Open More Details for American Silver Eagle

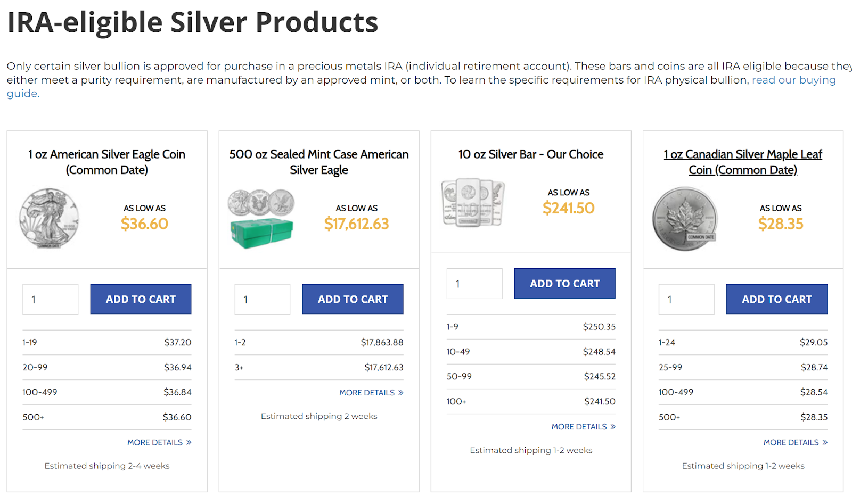159,442
